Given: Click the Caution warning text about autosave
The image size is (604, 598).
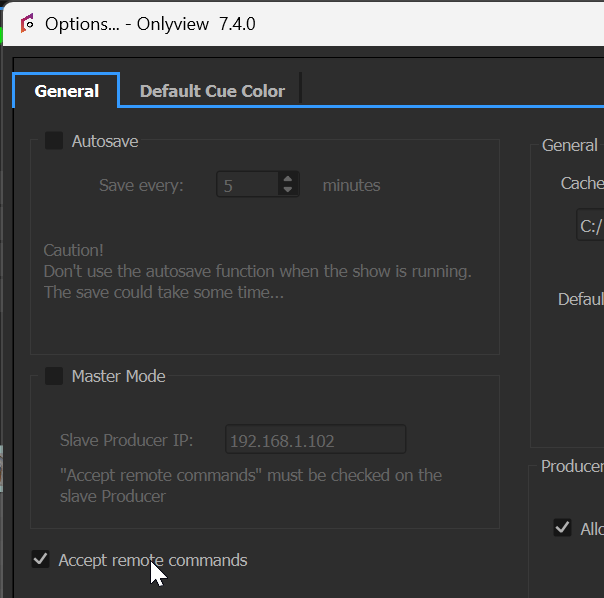Looking at the screenshot, I should pyautogui.click(x=257, y=271).
